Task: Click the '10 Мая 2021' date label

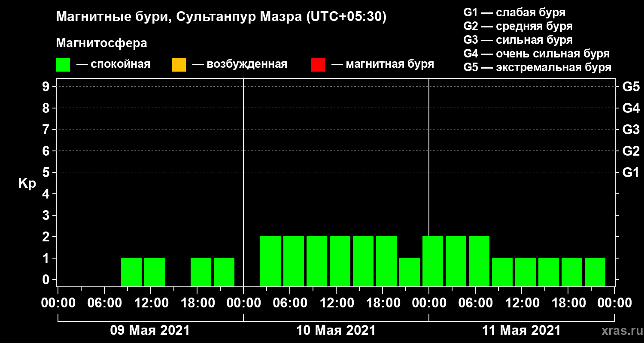Action: pyautogui.click(x=336, y=331)
